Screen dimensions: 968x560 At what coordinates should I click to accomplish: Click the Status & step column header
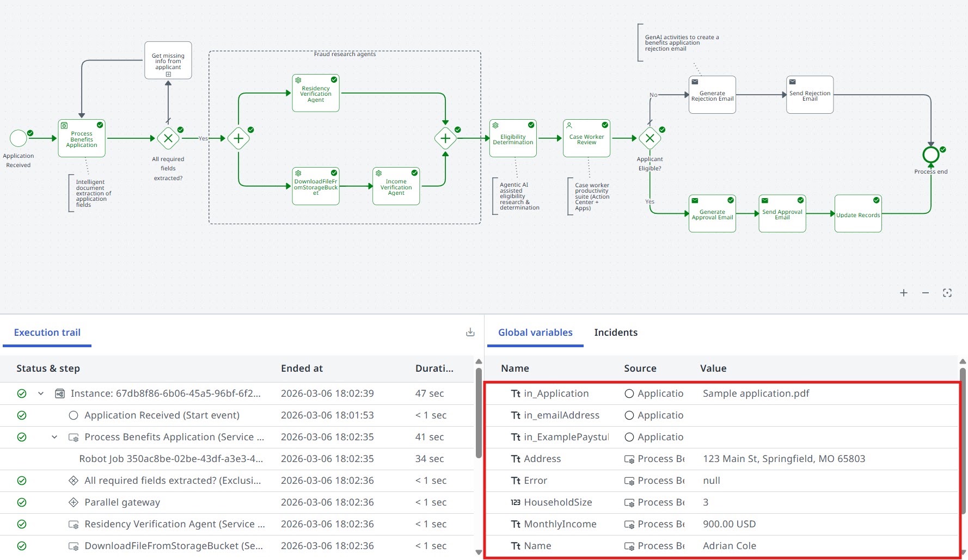48,368
